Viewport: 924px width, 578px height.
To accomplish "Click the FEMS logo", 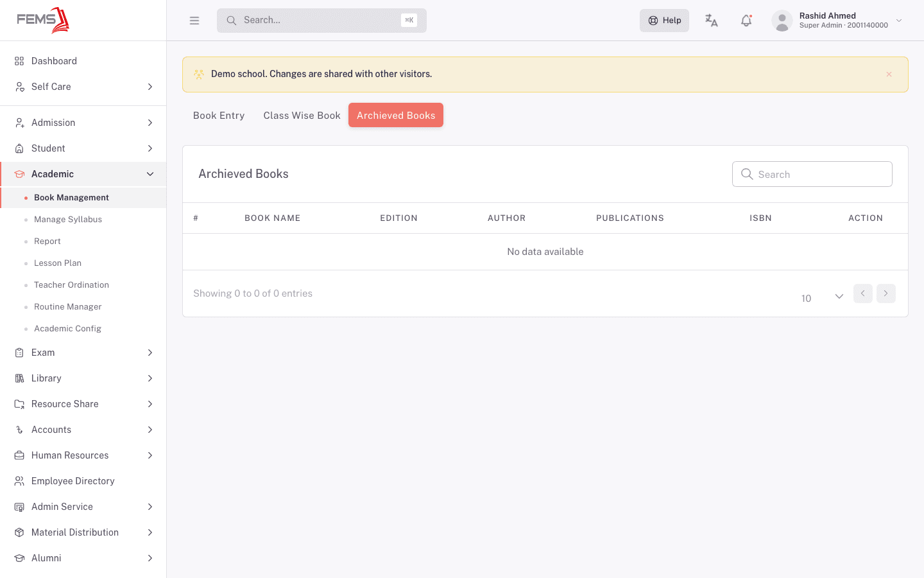I will point(43,20).
